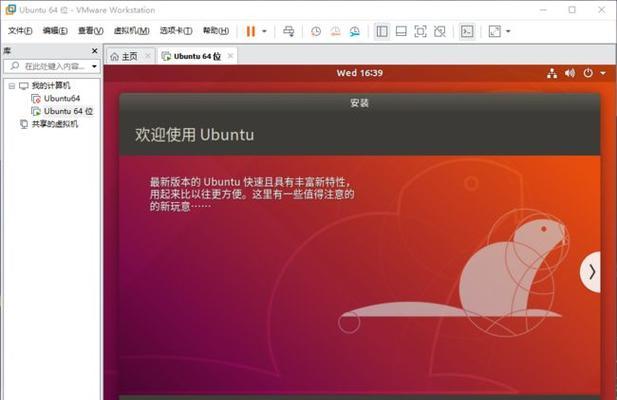Click the VMware Workstation title bar icon
The image size is (617, 400).
[x=11, y=10]
